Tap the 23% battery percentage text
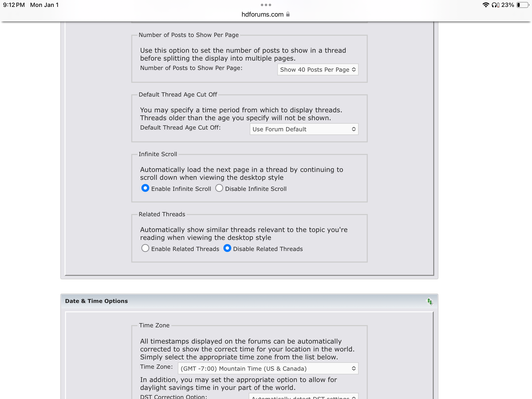Screen dimensions: 532x399 507,5
